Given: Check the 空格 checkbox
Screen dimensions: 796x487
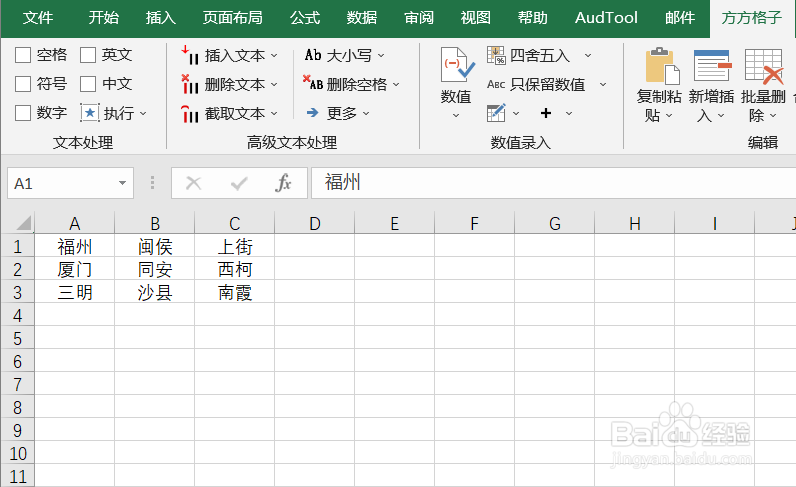Looking at the screenshot, I should pyautogui.click(x=23, y=55).
